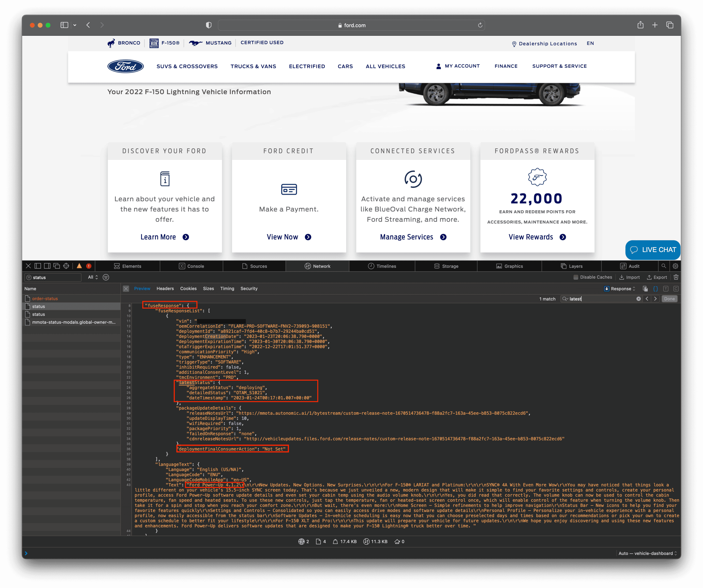Dock the Web Inspector to the right side
The height and width of the screenshot is (588, 703).
point(47,266)
